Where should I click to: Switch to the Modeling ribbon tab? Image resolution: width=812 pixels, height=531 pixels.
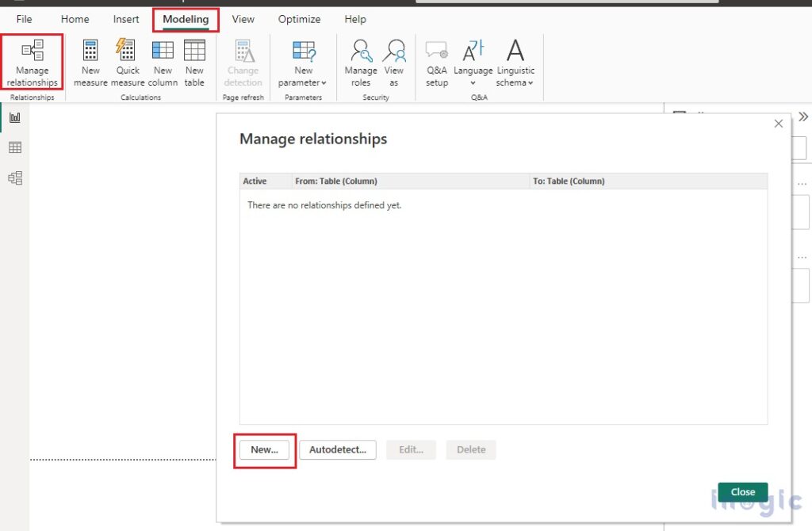click(x=186, y=19)
